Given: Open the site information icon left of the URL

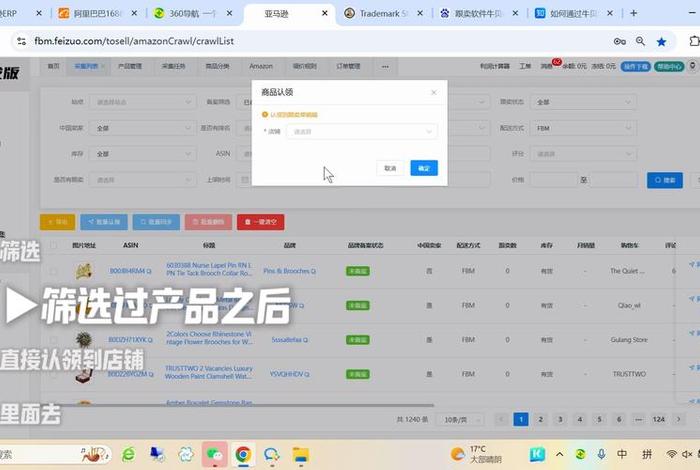Looking at the screenshot, I should coord(21,41).
